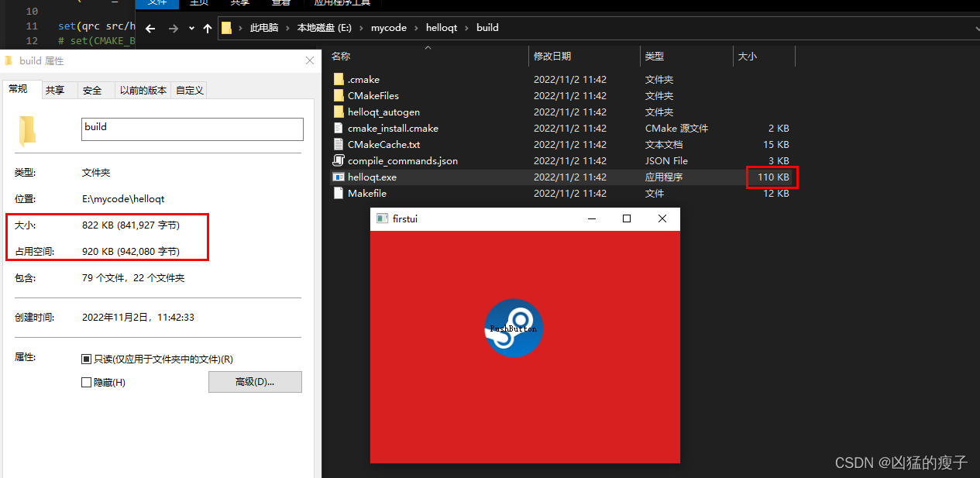
Task: Click the up-one-level arrow in Explorer
Action: click(207, 28)
